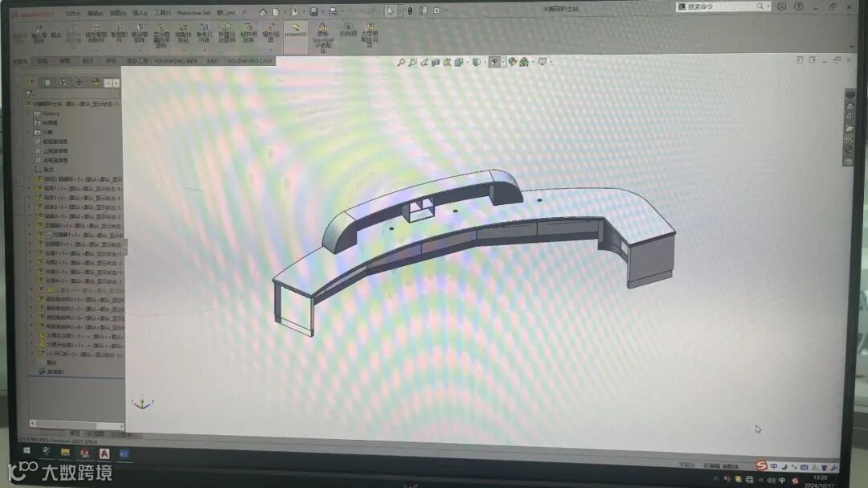This screenshot has height=488, width=868.
Task: Click the Move Component tool
Action: tap(140, 33)
